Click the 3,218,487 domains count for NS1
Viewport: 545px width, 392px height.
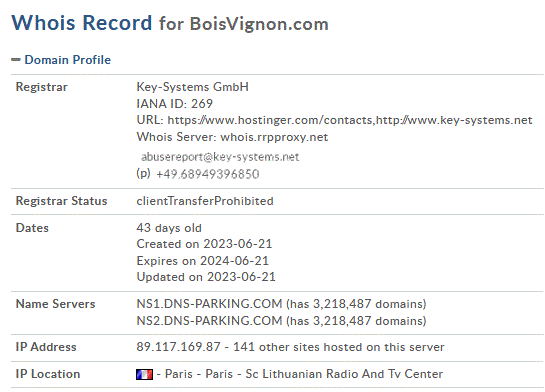pyautogui.click(x=368, y=304)
